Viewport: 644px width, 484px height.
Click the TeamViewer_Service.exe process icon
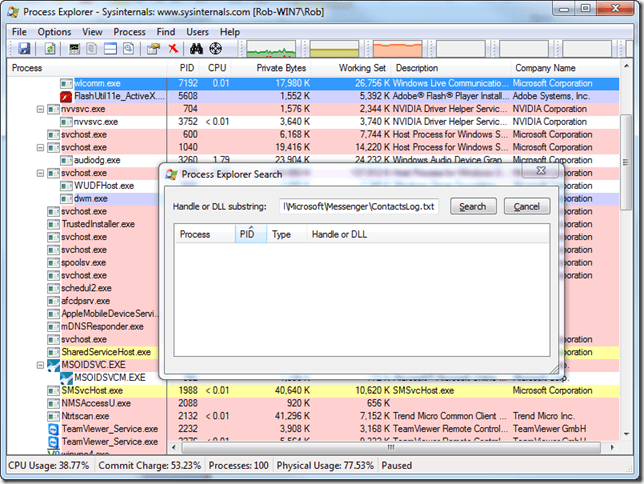[54, 429]
